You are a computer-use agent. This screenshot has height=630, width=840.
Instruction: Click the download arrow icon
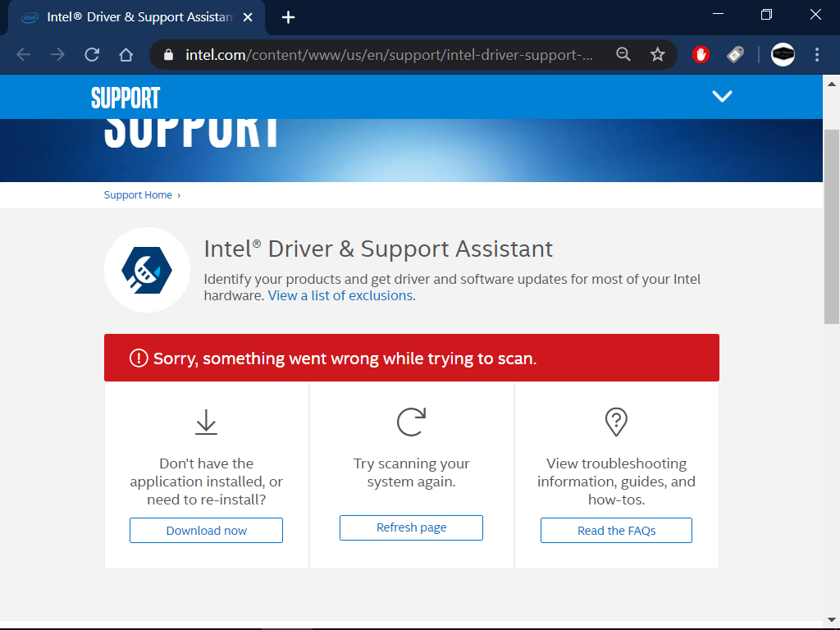pyautogui.click(x=206, y=422)
